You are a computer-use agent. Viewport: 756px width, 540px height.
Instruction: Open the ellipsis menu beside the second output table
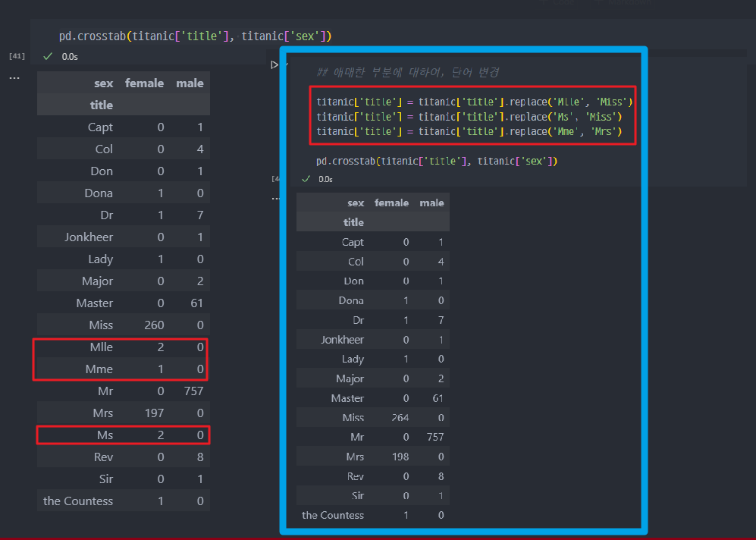[x=275, y=198]
